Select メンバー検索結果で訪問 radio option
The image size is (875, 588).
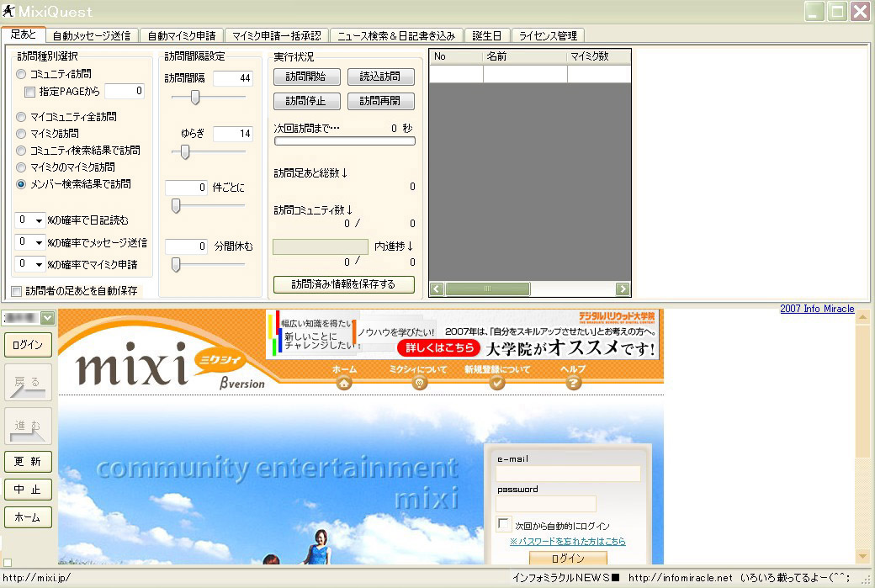coord(21,184)
